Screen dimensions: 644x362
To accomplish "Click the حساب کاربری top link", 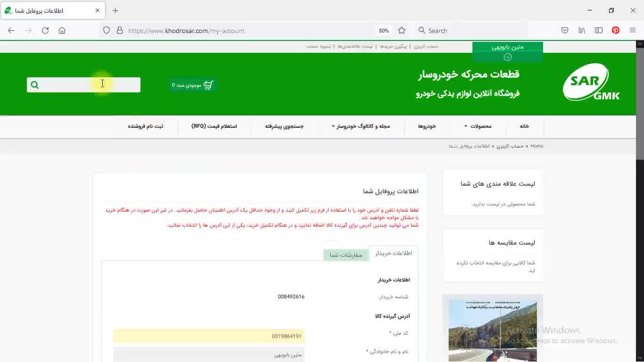I will pyautogui.click(x=426, y=46).
